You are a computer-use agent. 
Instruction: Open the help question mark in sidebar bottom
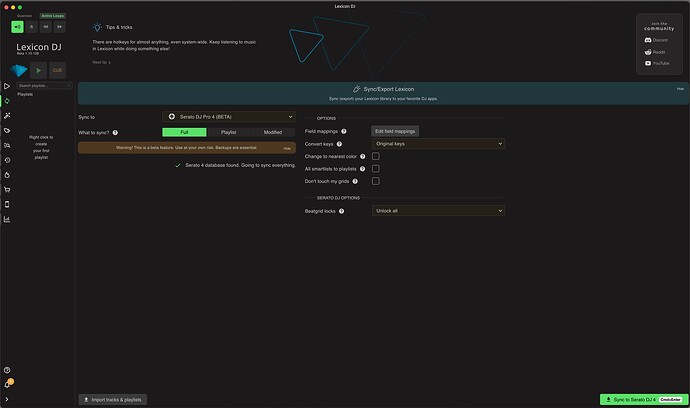7,370
